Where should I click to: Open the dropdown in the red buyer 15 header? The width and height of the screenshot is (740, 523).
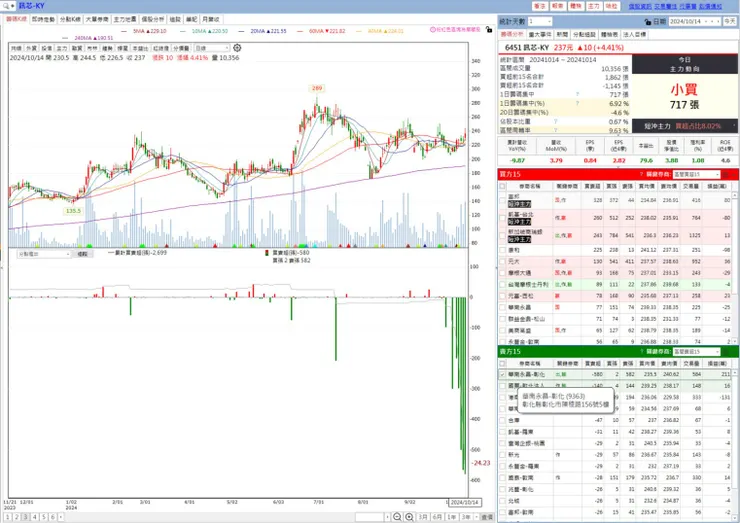coord(697,174)
